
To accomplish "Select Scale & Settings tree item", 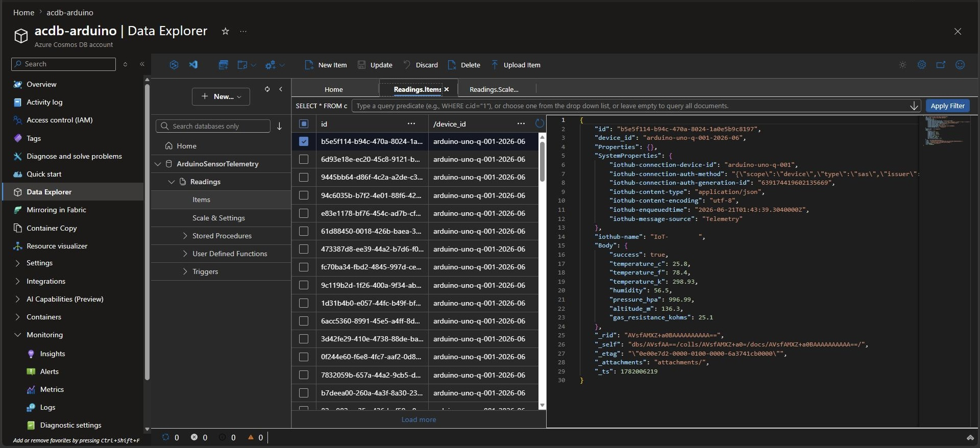I will click(218, 218).
